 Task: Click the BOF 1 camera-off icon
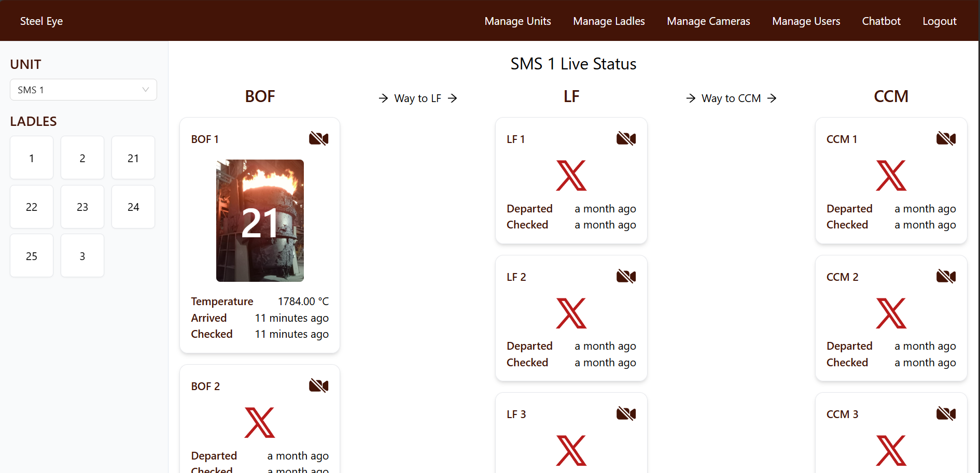click(318, 138)
